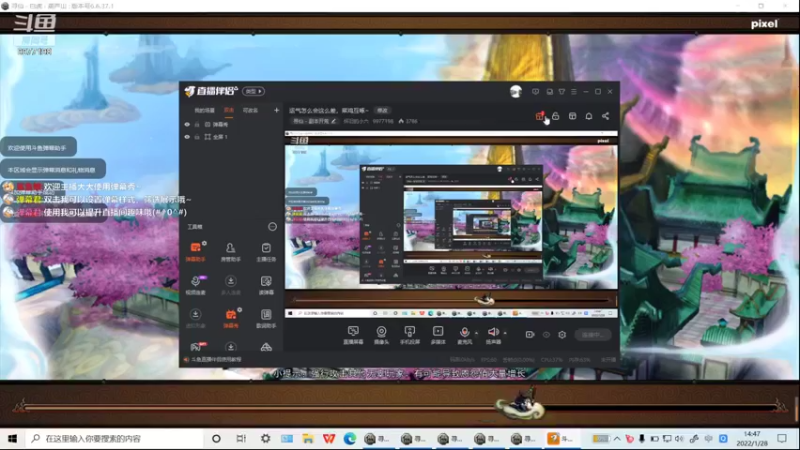Select the 弹幕秀 layer row
Screen dimensions: 800x450
point(231,124)
